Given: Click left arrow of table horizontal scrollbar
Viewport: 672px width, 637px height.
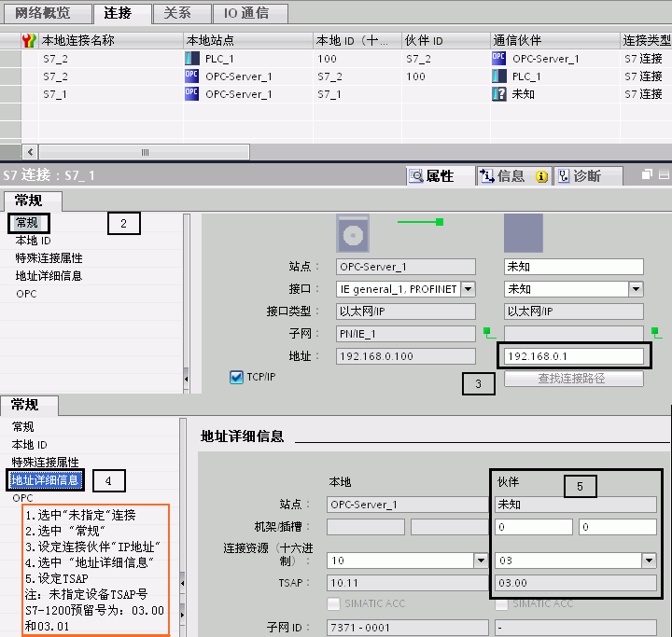Looking at the screenshot, I should [30, 152].
